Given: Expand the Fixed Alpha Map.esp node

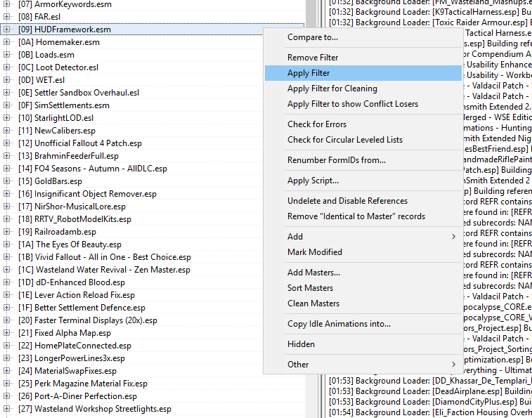Looking at the screenshot, I should [6, 333].
